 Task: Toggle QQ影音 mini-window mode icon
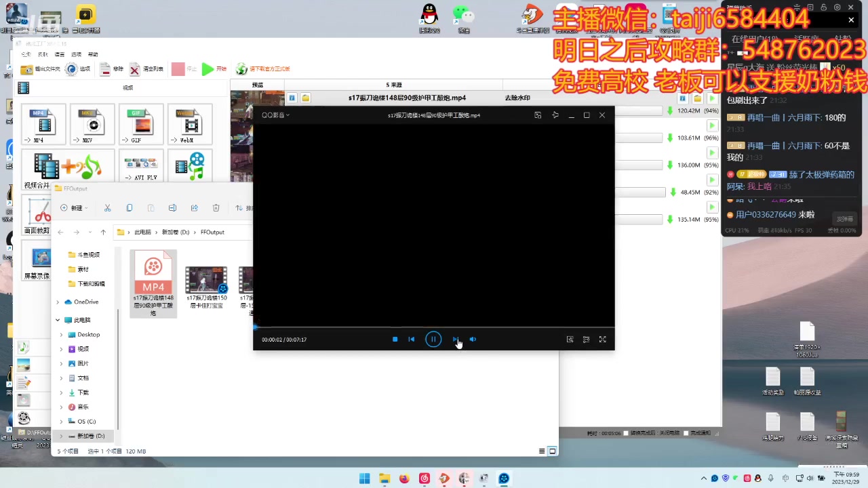tap(538, 115)
